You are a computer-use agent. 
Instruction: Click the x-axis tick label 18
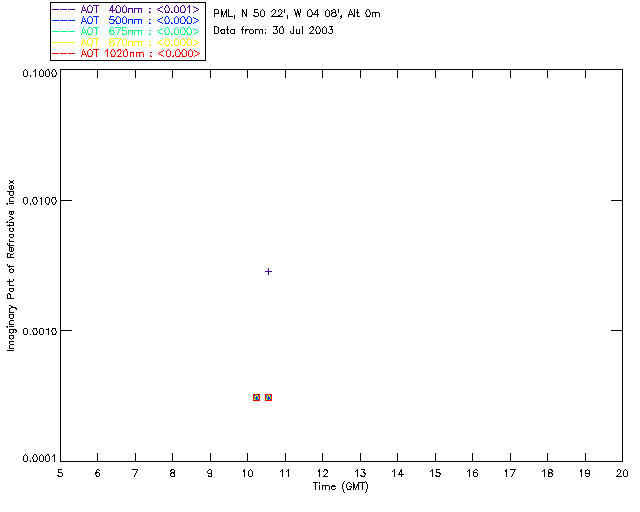(547, 473)
